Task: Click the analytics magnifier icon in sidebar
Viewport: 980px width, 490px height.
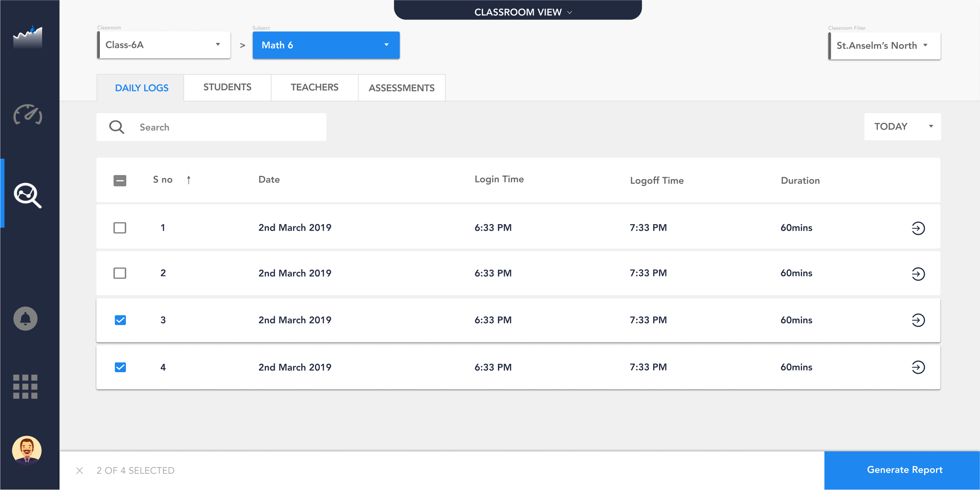Action: point(28,195)
